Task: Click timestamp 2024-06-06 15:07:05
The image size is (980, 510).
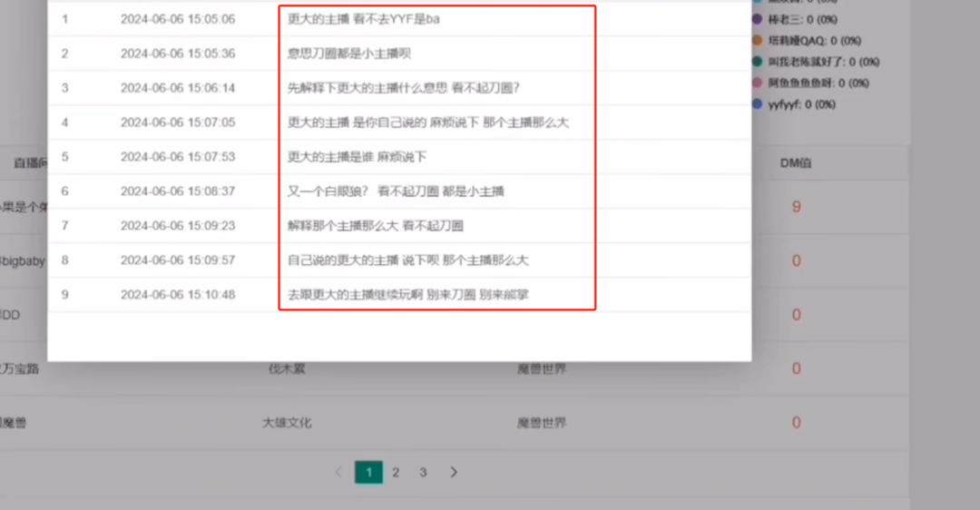Action: click(x=178, y=123)
